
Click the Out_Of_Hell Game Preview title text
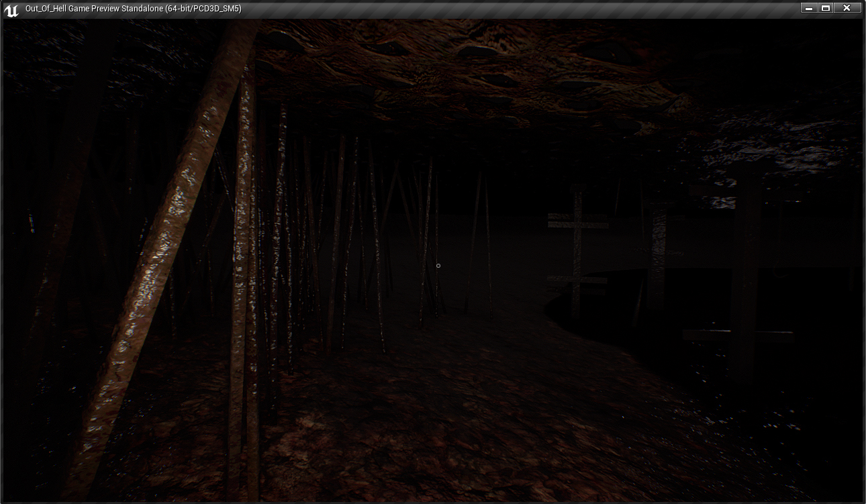coord(133,9)
